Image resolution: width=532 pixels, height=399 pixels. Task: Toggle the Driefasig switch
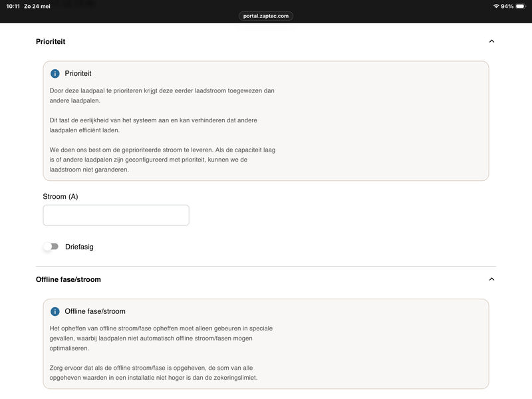[51, 247]
